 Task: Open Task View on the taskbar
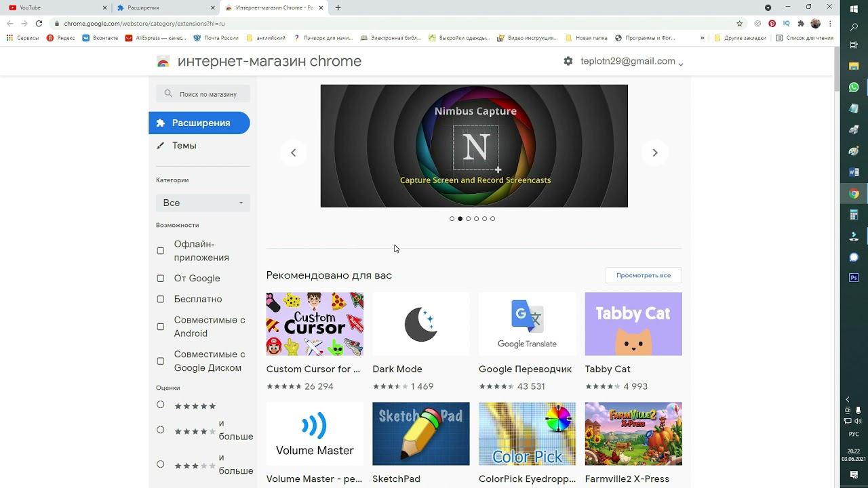[854, 45]
